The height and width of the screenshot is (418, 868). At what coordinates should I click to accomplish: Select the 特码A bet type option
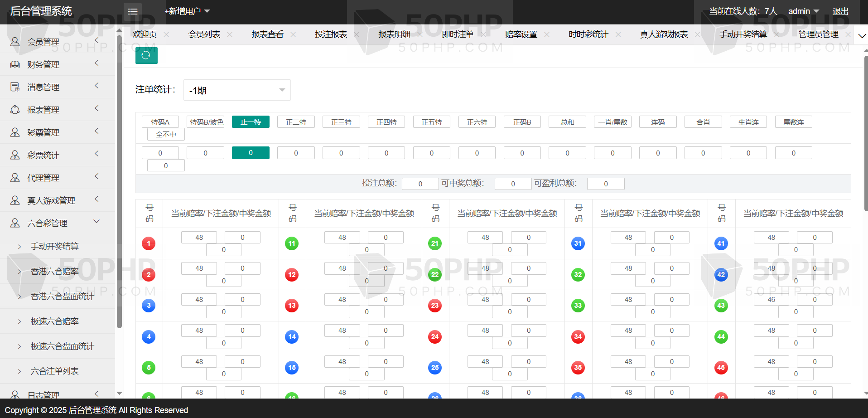tap(160, 122)
